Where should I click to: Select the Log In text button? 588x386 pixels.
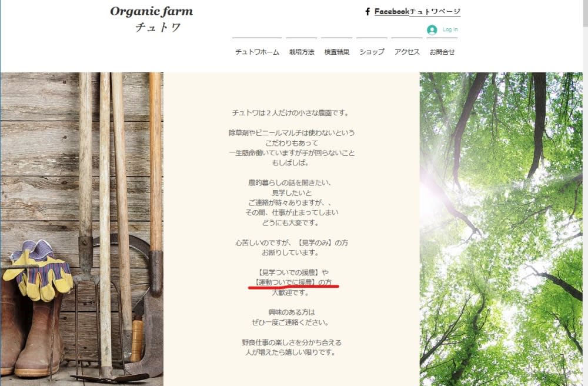click(x=450, y=29)
